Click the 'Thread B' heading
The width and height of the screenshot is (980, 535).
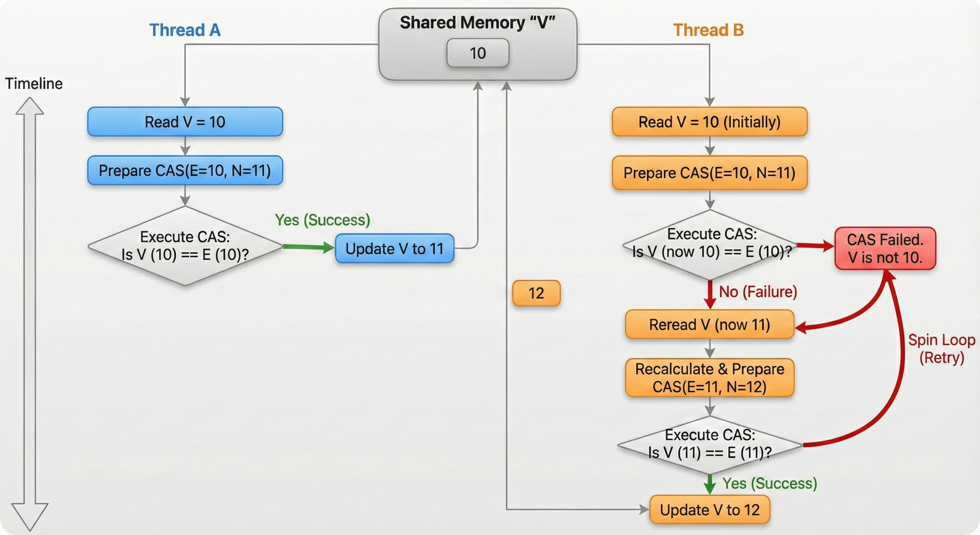pos(708,30)
